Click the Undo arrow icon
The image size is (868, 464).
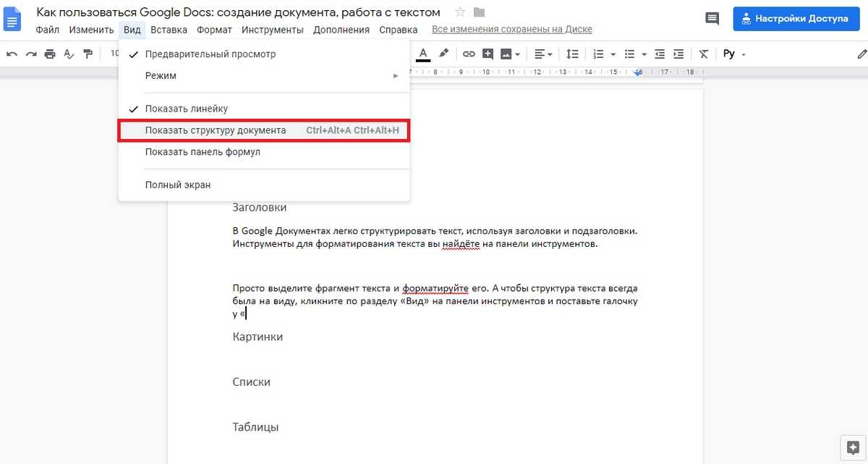tap(12, 54)
